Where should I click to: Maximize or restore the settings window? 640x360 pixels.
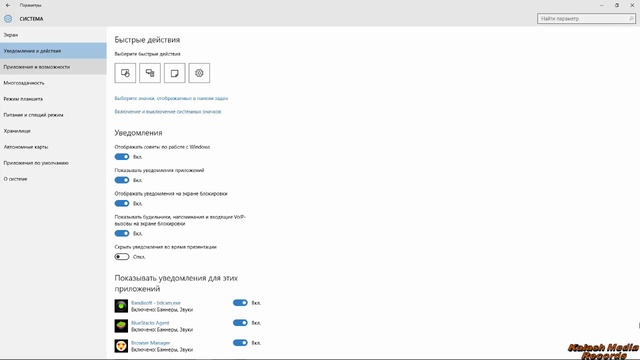click(617, 5)
